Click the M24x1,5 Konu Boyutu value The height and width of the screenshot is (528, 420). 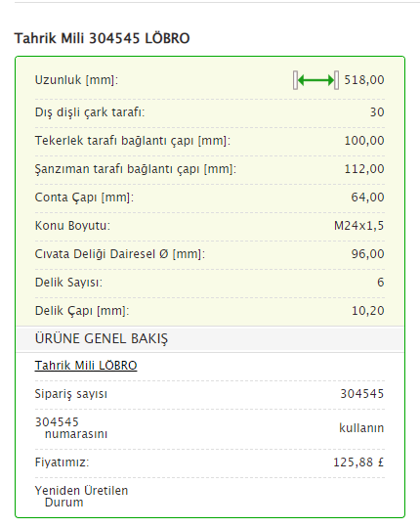click(x=358, y=225)
